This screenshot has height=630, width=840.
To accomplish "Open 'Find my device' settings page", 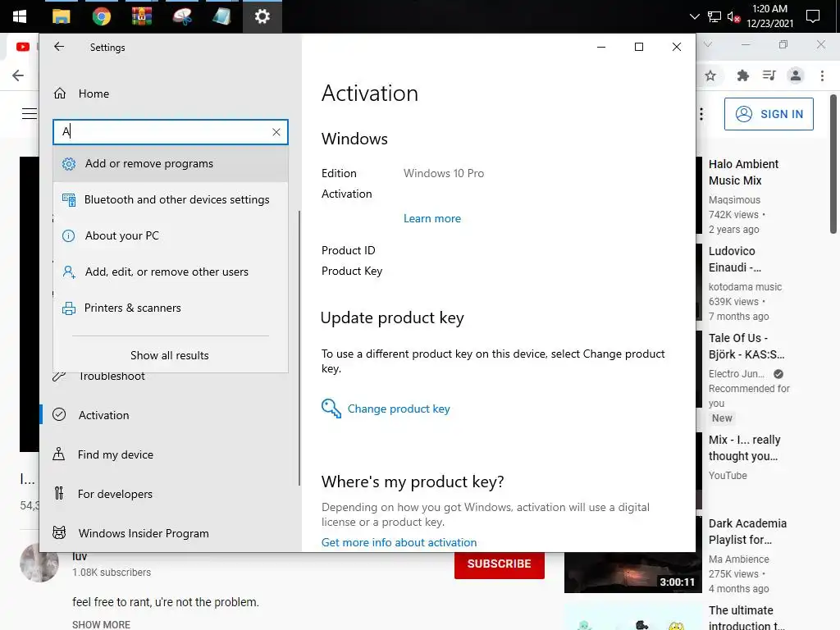I will [171, 454].
